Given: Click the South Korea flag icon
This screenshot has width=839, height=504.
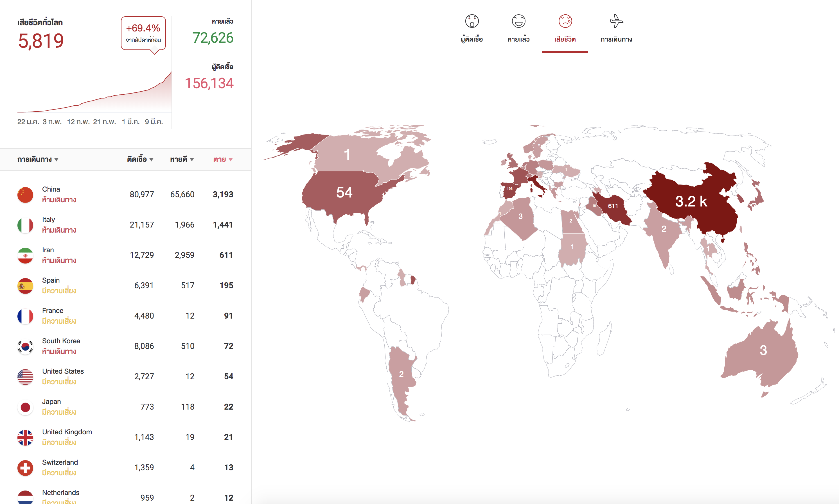Looking at the screenshot, I should pos(25,346).
